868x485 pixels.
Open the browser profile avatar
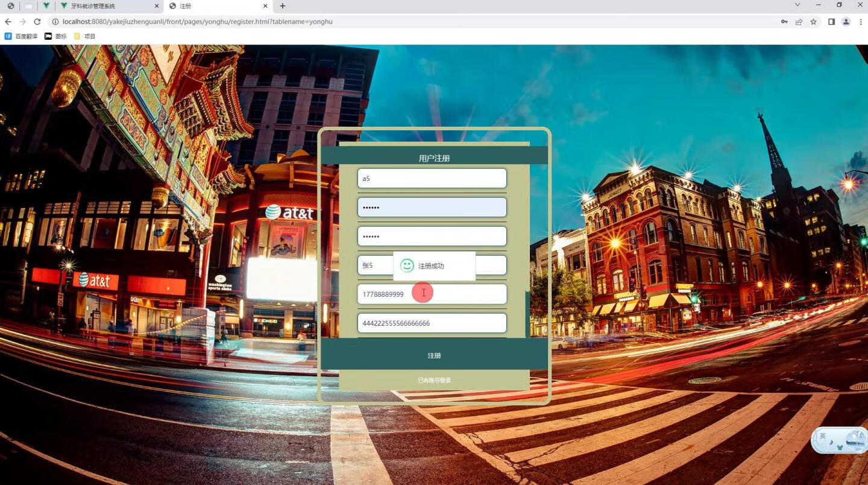(x=846, y=22)
